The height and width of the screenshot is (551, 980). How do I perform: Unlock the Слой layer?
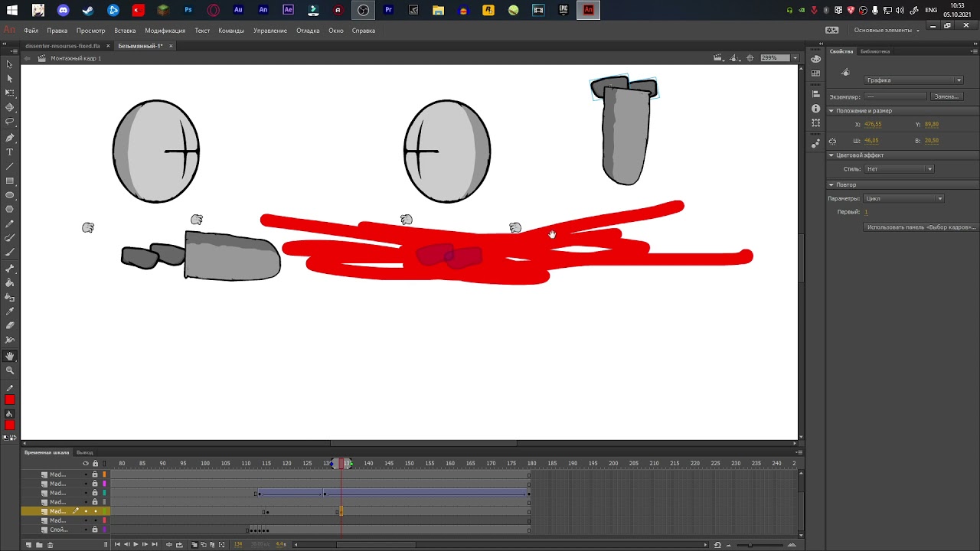95,530
